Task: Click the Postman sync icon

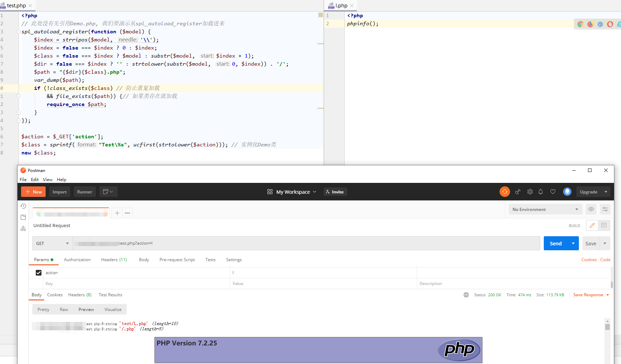Action: tap(504, 192)
